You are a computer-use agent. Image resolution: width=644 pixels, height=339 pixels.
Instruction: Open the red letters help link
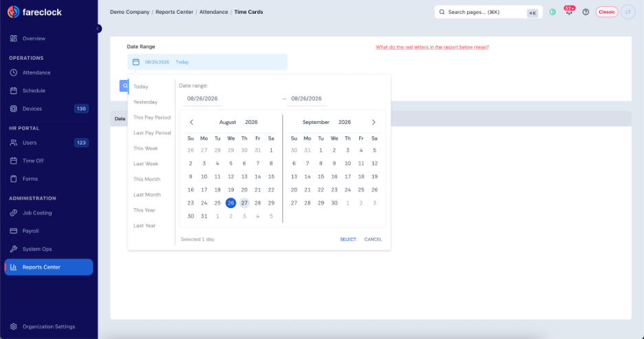click(x=432, y=47)
